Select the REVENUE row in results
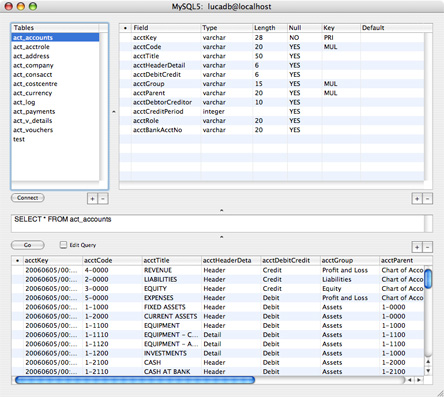The image size is (444, 397). (218, 270)
